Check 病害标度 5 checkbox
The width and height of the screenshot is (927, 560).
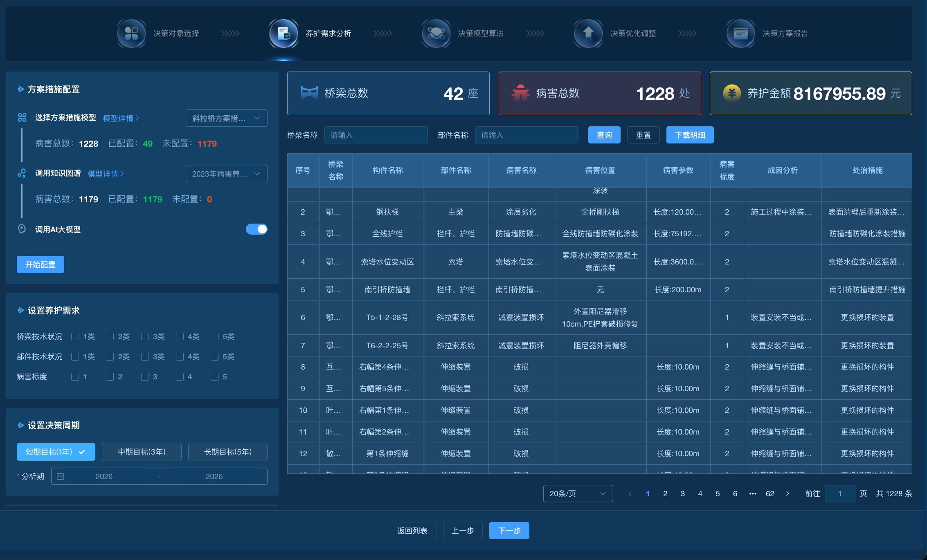[x=214, y=376]
